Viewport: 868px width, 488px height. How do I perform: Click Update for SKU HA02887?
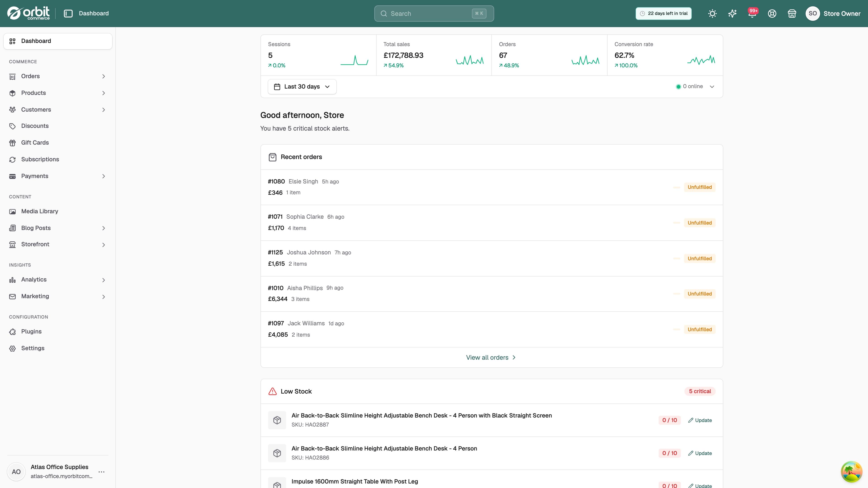(x=700, y=420)
